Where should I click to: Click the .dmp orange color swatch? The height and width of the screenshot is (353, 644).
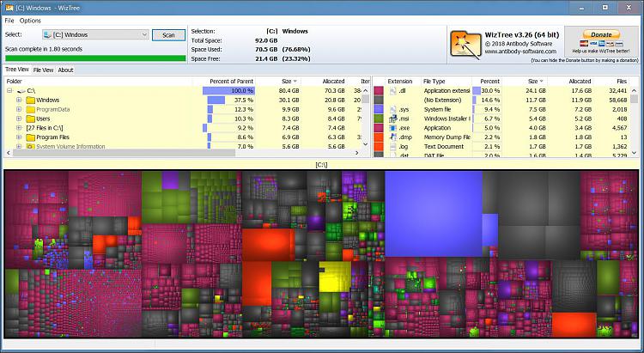pos(379,137)
